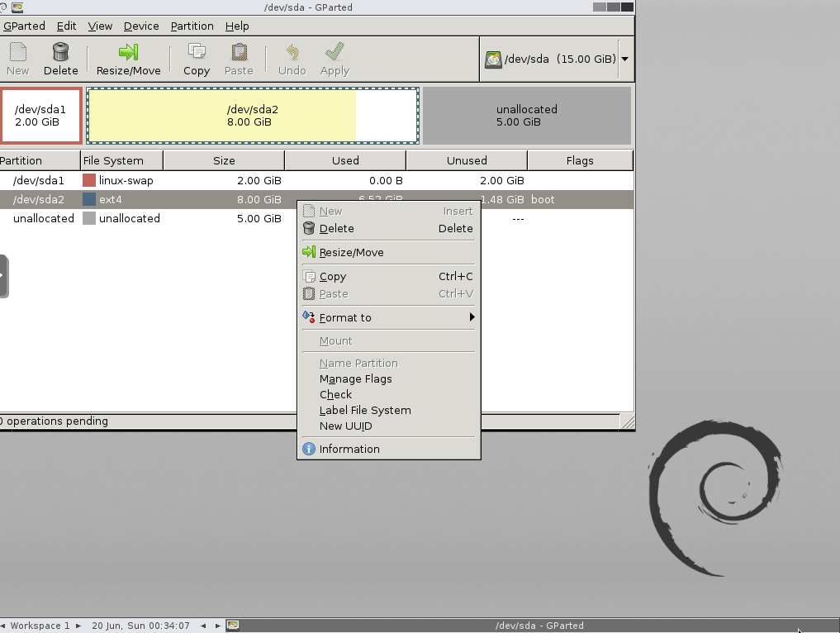Viewport: 840px width, 633px height.
Task: Choose Delete in the context menu
Action: coord(388,228)
